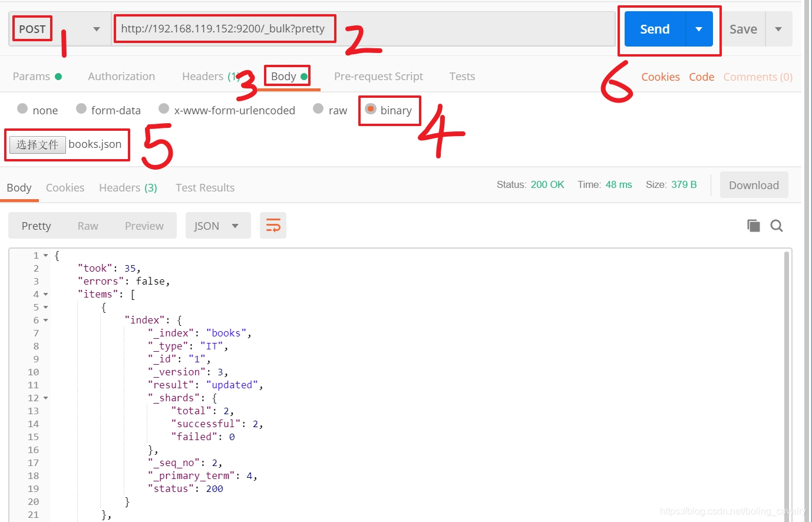This screenshot has width=812, height=522.
Task: Click the "successful": 2 line
Action: pos(217,424)
